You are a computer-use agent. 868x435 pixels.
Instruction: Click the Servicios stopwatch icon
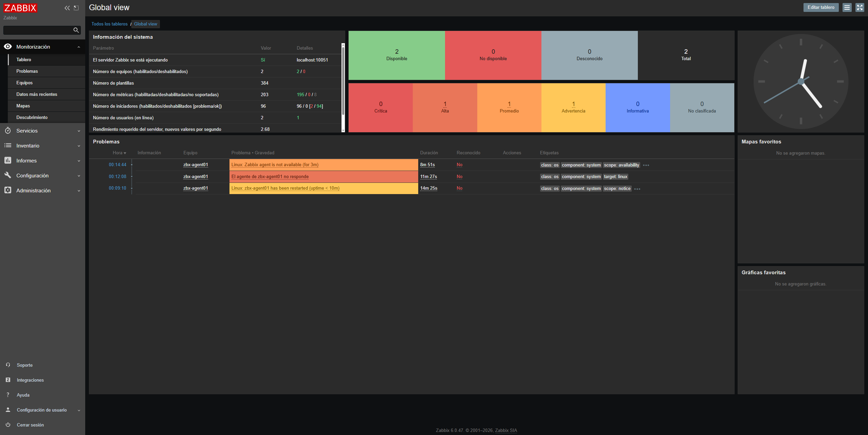[8, 130]
